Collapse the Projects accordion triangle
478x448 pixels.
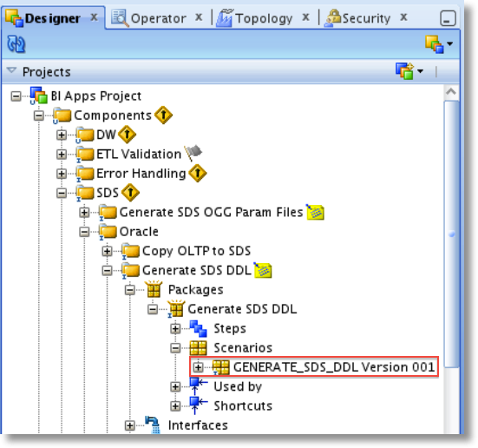tap(11, 70)
